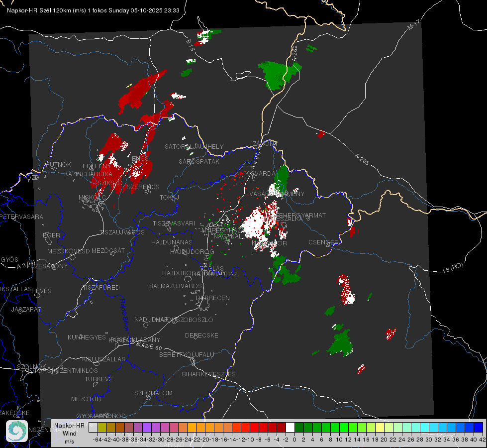Screen dimensions: 487x448
Task: Click the SZEGHALOM label
Action: coord(153,393)
